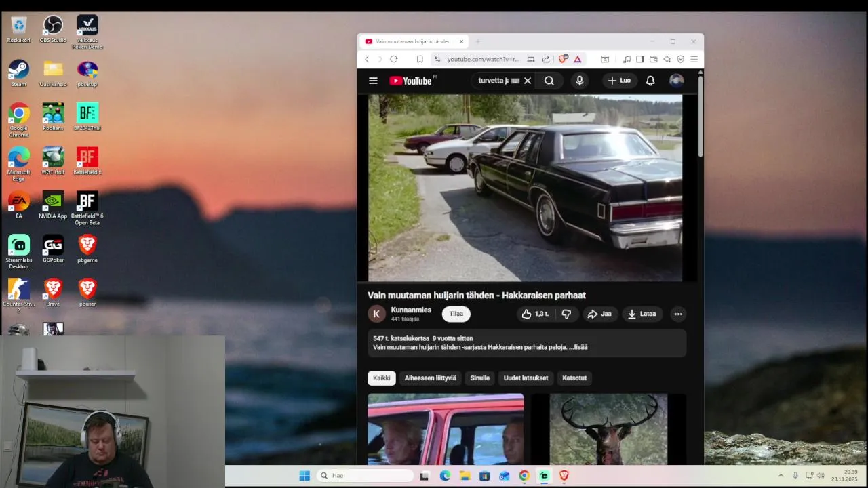Open Brave main hamburger menu
This screenshot has height=488, width=868.
[694, 59]
